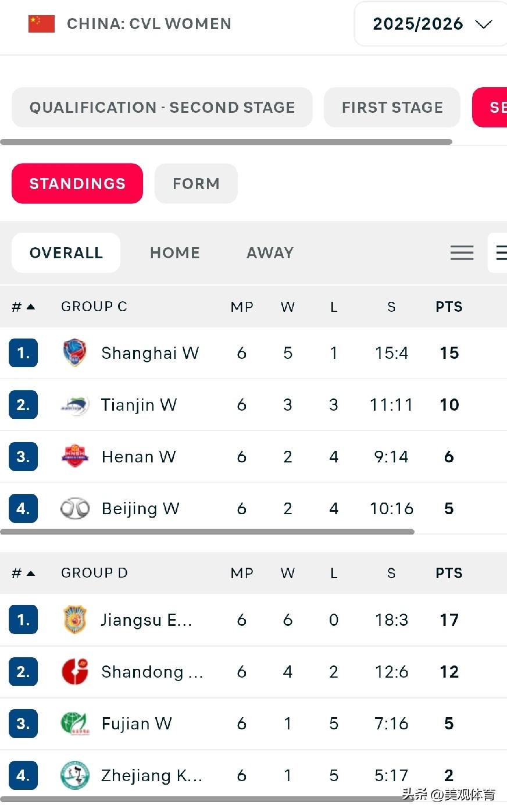
Task: Open the Zhejiang team logo
Action: (75, 775)
